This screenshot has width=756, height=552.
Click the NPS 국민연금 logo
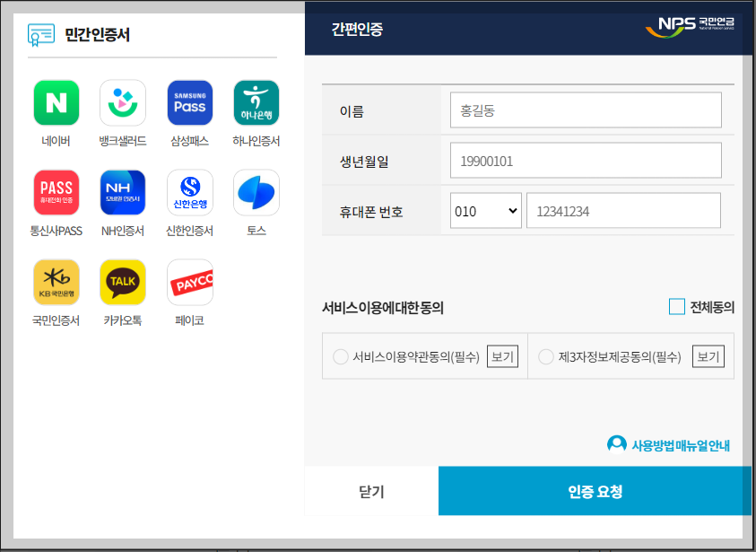click(690, 27)
